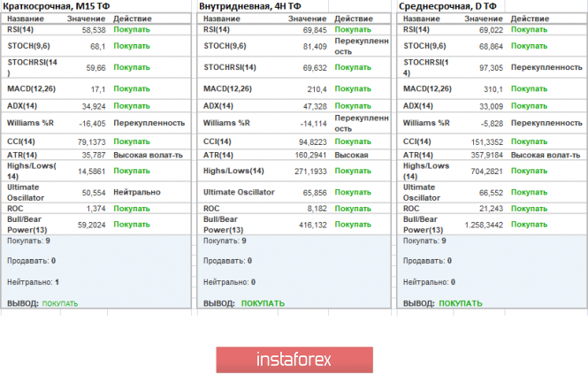Click Значение column header in 4H table
Screen dimensions: 588x374
[306, 19]
